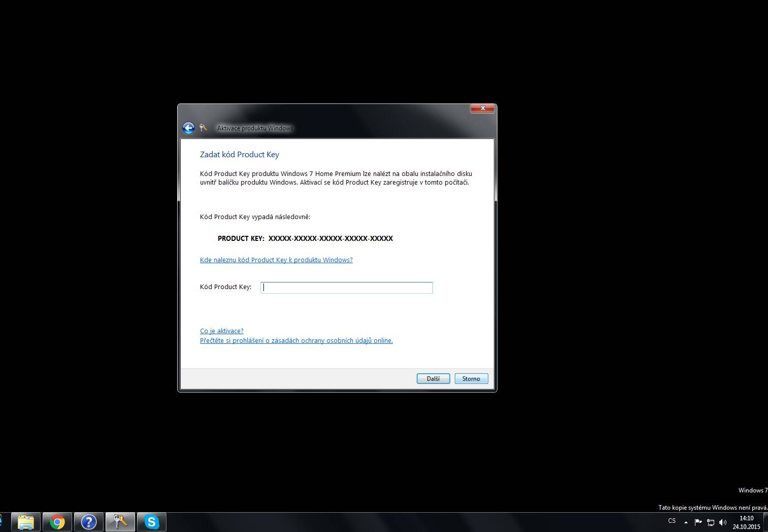Click 'Aktivace produktu Windows' title text
The width and height of the screenshot is (768, 532).
click(x=255, y=128)
